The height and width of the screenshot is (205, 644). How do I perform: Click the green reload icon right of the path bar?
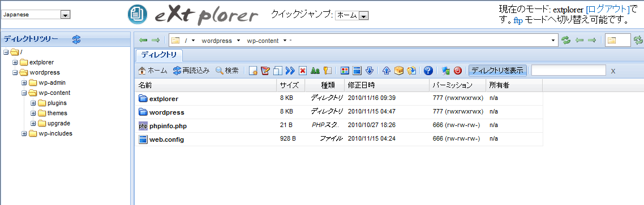coord(566,40)
